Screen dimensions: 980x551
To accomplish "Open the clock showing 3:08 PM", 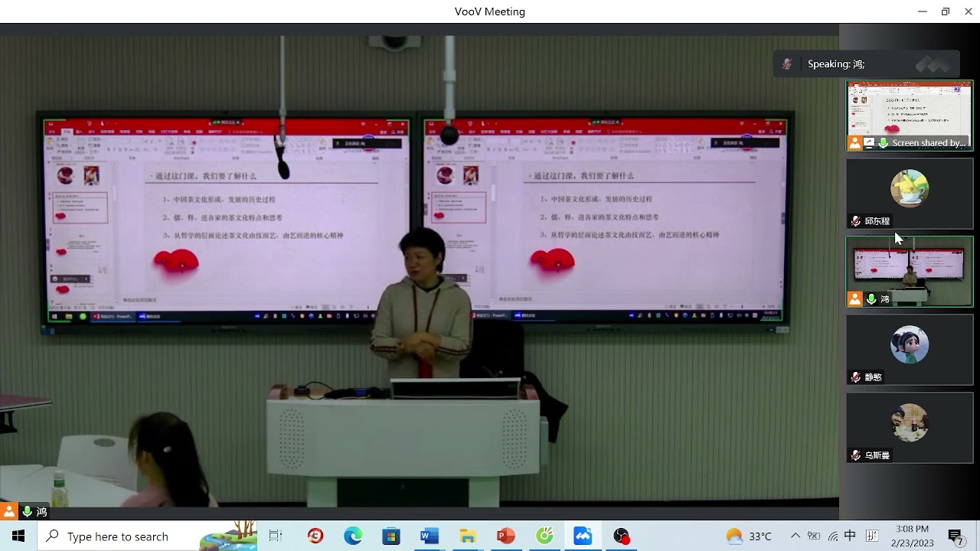I will point(911,536).
